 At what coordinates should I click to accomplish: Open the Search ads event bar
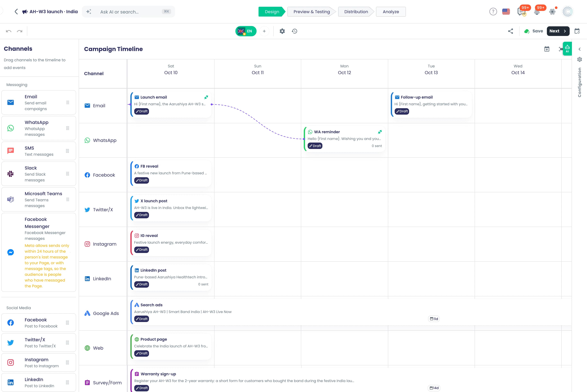click(x=351, y=312)
